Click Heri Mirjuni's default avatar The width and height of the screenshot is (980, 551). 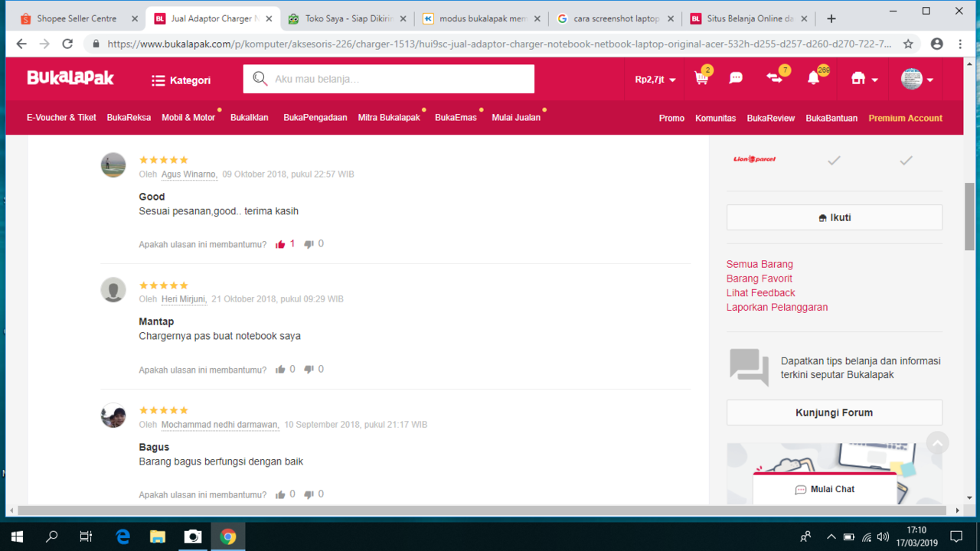[x=113, y=290]
